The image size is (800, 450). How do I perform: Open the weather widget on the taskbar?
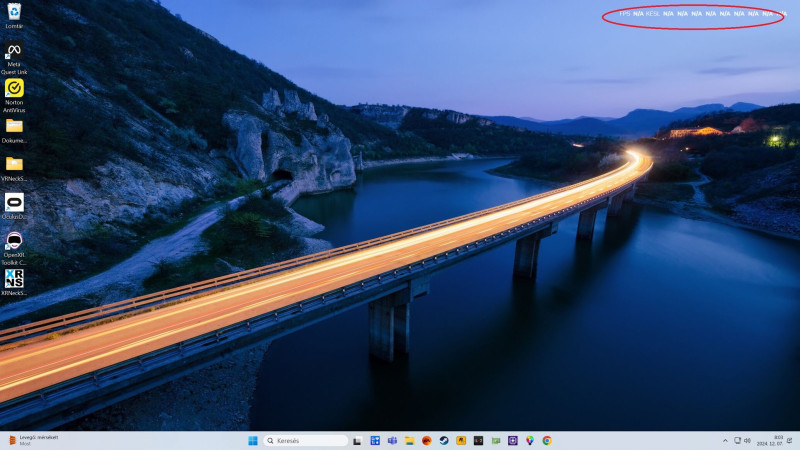point(34,440)
